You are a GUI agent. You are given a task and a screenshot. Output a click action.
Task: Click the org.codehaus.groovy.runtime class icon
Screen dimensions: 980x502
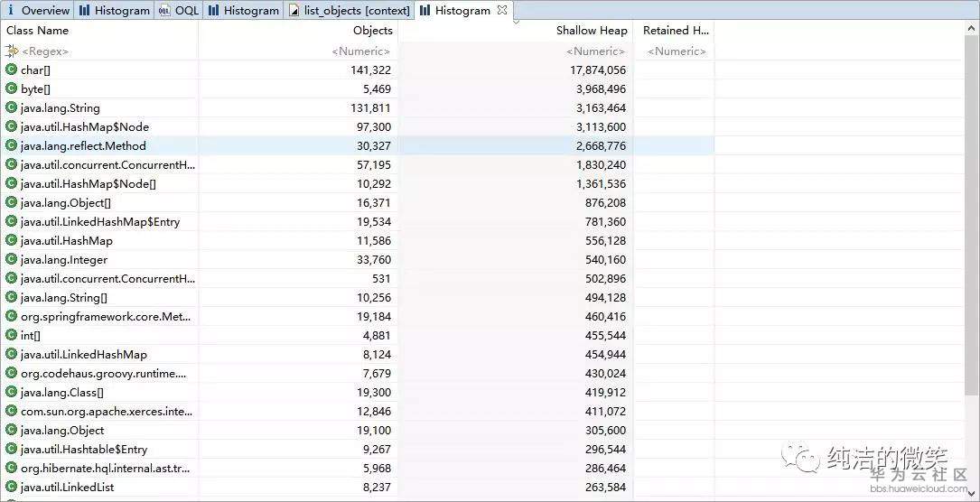(11, 373)
